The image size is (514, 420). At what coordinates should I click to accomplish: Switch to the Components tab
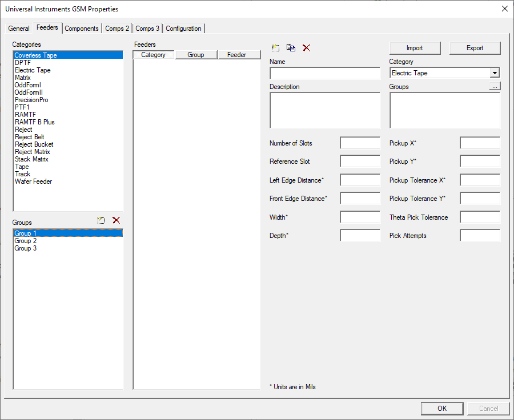(82, 28)
